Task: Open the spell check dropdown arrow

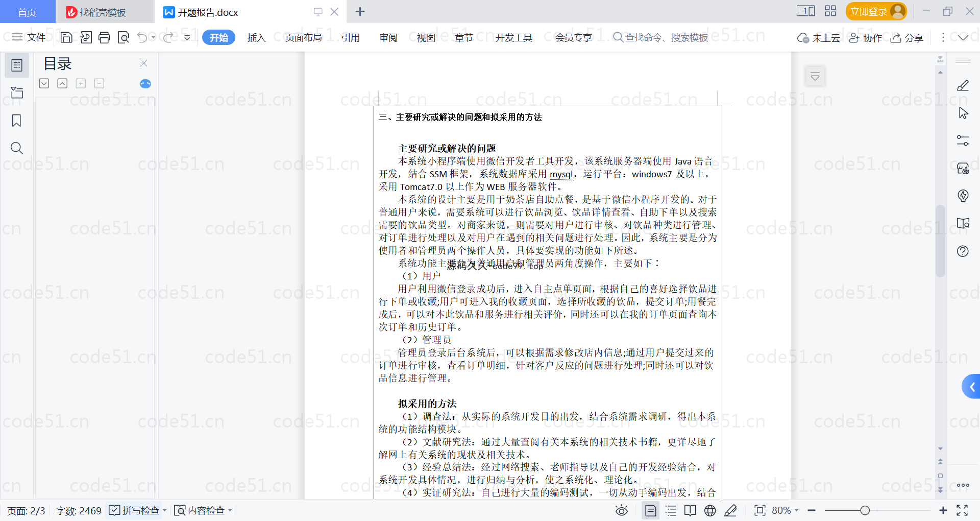Action: coord(164,510)
